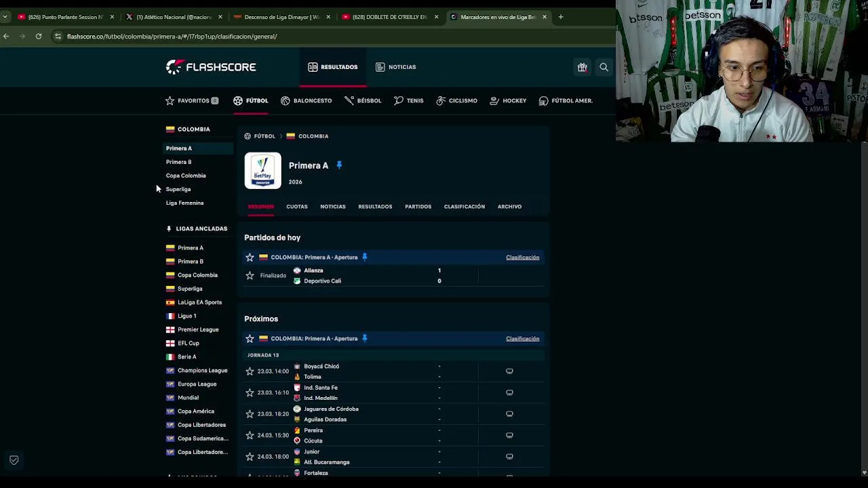This screenshot has width=868, height=488.
Task: Close the Descenso de Liga Dimayor tab
Action: pyautogui.click(x=328, y=17)
